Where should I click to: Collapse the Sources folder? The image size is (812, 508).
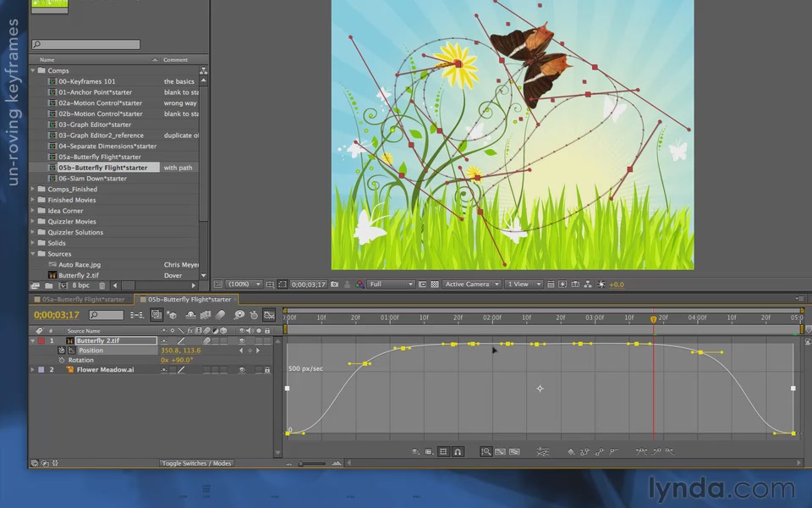[33, 253]
